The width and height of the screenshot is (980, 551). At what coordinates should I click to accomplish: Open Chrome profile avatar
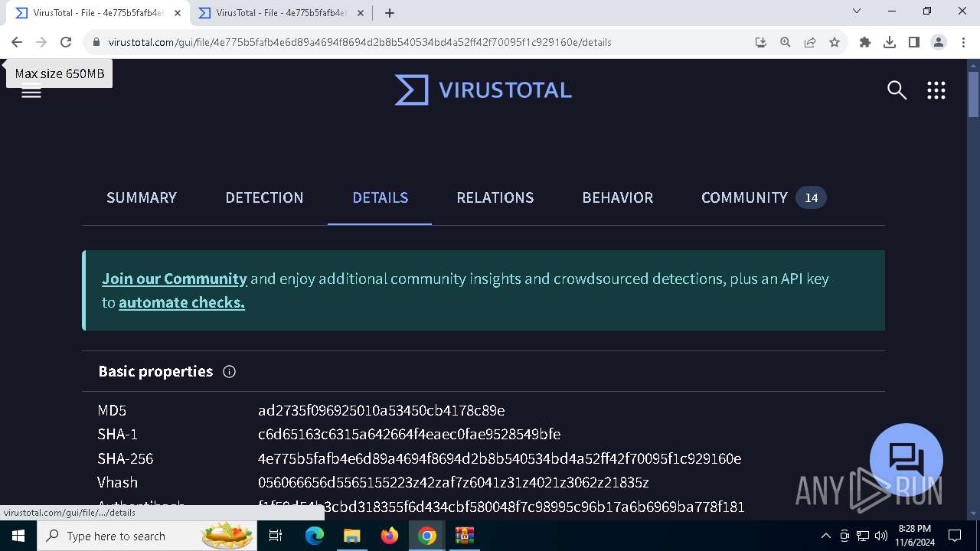(x=939, y=42)
